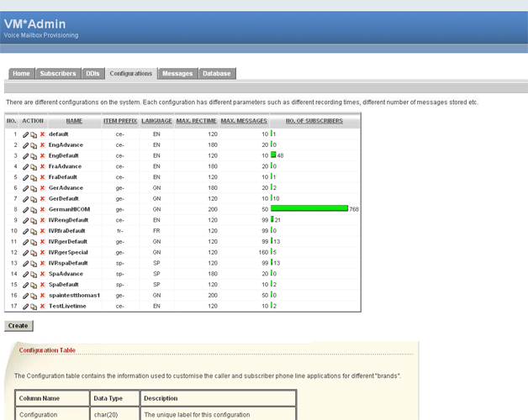Click the edit pencil icon for EngDefault

[26, 155]
